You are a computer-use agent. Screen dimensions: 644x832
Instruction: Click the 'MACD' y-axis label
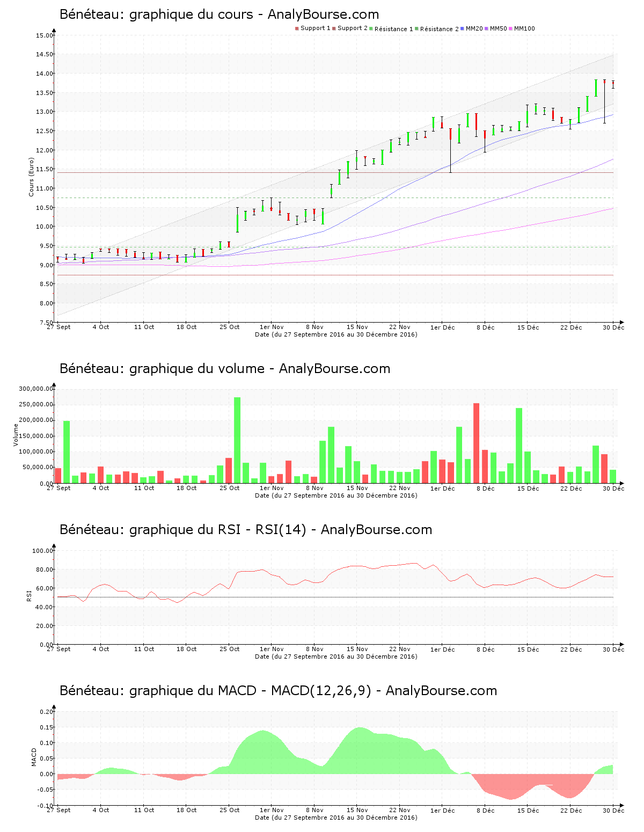[x=34, y=757]
